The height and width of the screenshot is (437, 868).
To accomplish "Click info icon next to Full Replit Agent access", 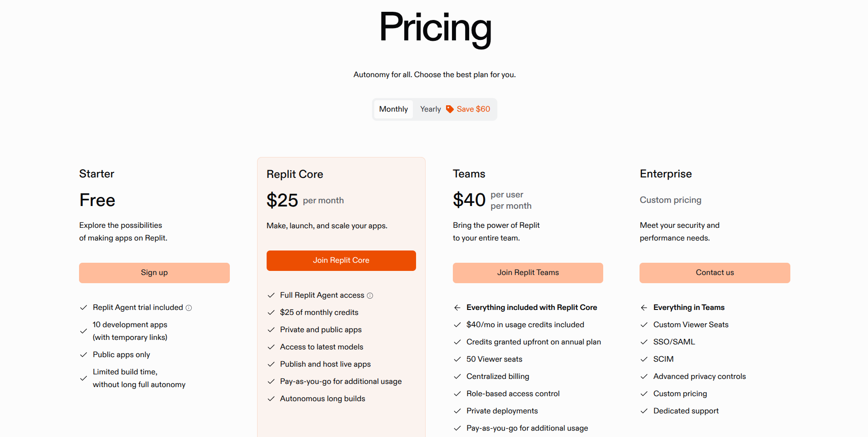I will 370,295.
